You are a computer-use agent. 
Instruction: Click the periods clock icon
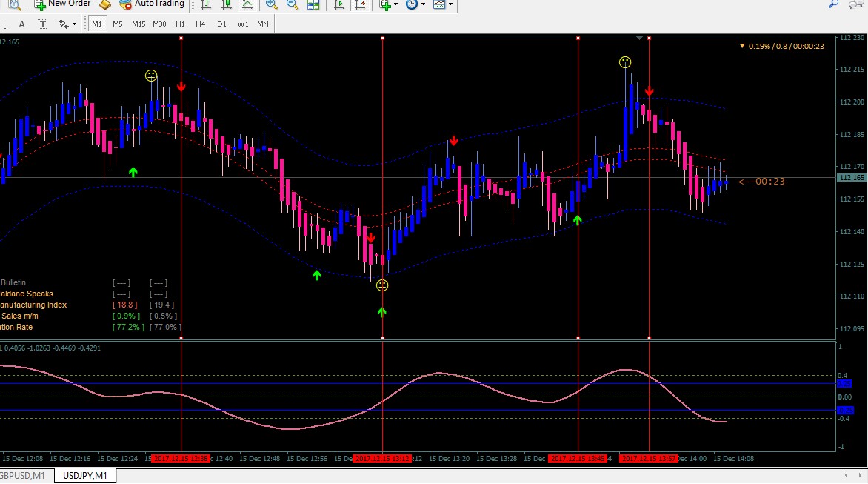[412, 4]
